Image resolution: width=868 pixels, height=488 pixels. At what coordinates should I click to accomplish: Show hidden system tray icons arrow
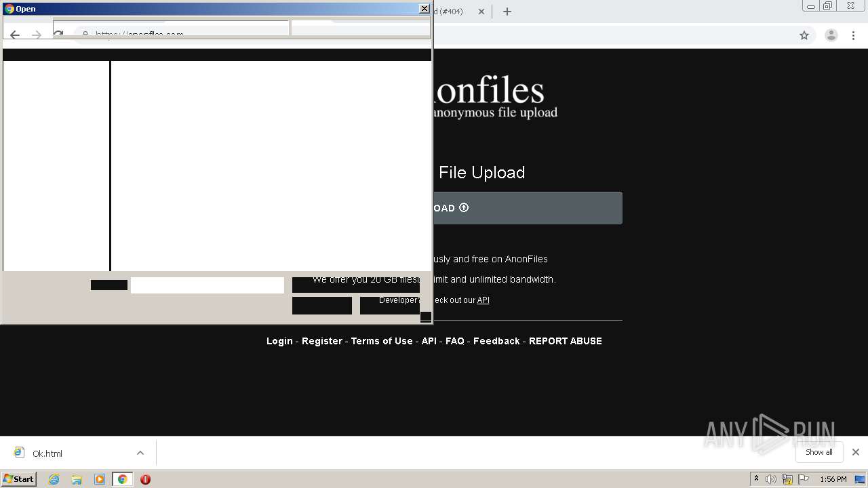point(756,479)
